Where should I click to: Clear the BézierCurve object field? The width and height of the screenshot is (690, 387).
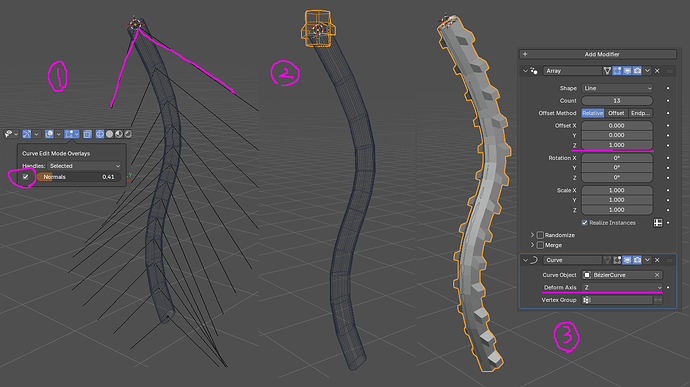coord(657,275)
